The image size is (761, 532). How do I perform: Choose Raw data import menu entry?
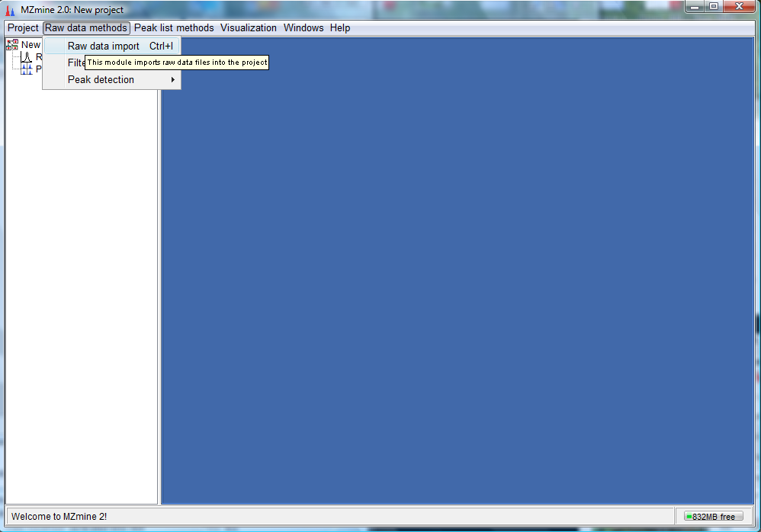tap(112, 46)
